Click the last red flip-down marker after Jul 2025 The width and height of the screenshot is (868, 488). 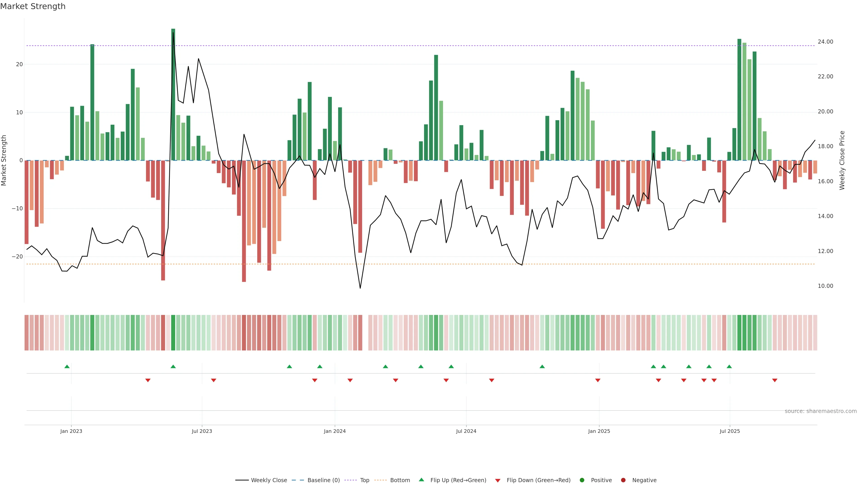pyautogui.click(x=775, y=380)
